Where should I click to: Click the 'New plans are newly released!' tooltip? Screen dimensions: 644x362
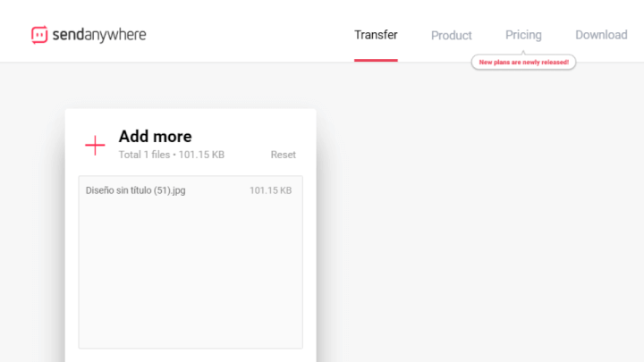523,62
